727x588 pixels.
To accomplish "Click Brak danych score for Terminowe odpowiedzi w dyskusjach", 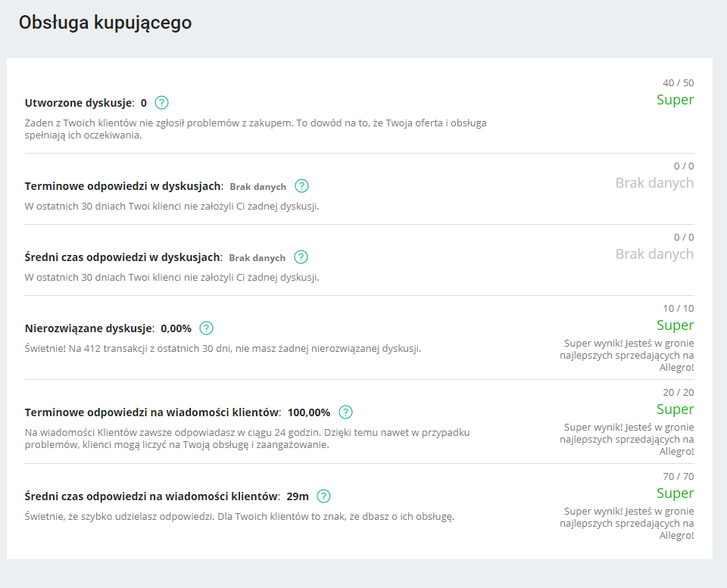I will pos(654,183).
